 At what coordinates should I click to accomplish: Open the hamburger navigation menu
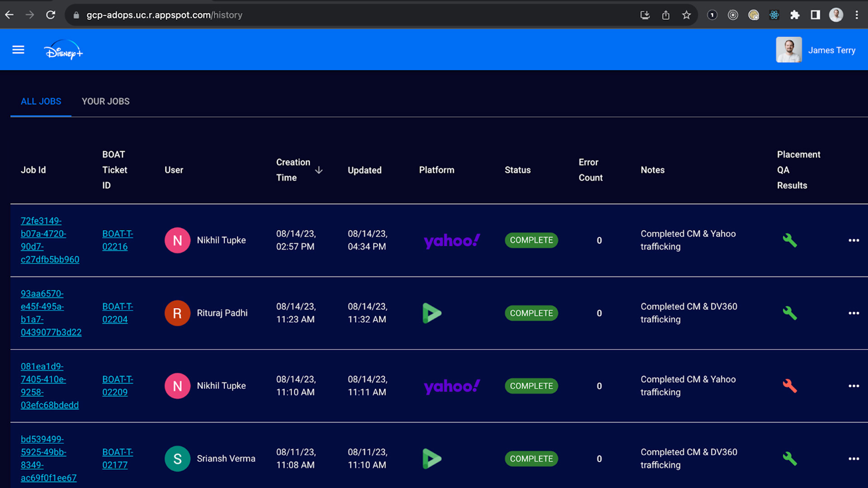pyautogui.click(x=18, y=50)
